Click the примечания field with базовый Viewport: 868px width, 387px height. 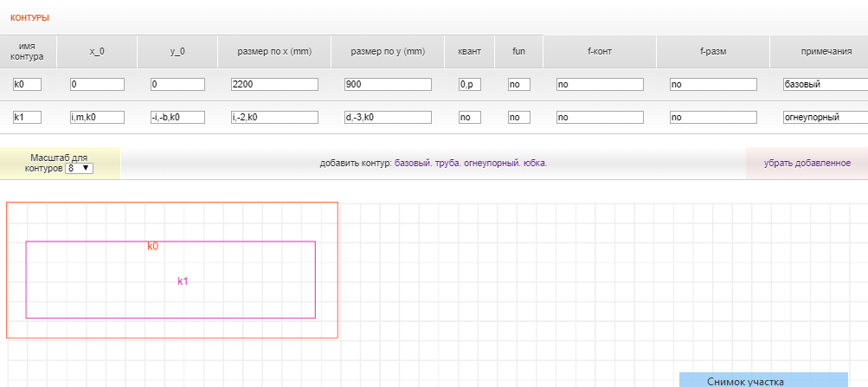pyautogui.click(x=824, y=85)
